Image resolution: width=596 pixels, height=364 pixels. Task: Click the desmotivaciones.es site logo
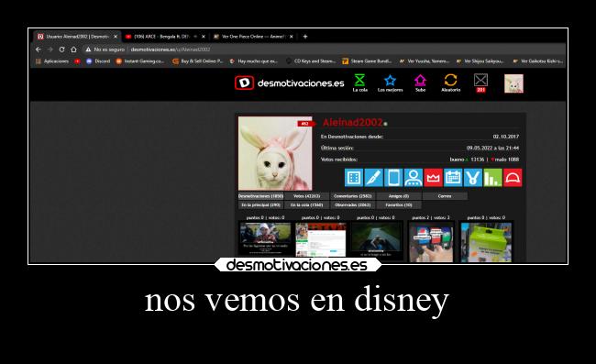point(289,83)
